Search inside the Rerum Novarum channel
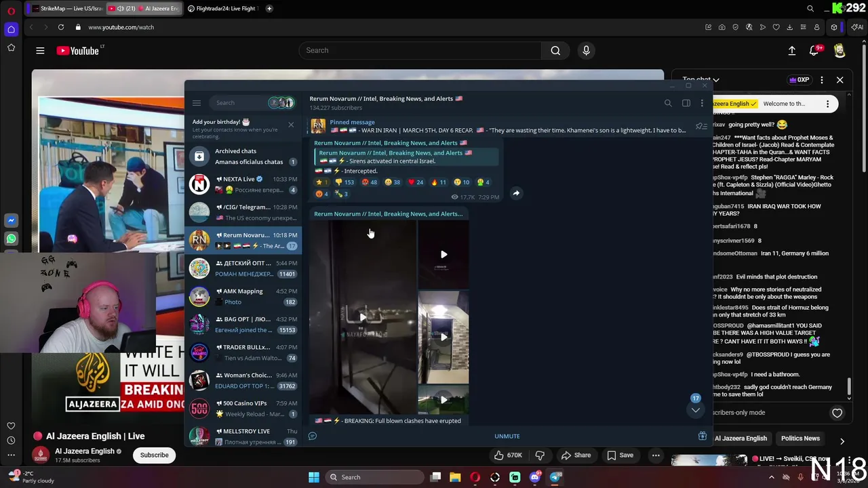The width and height of the screenshot is (868, 488). 668,103
